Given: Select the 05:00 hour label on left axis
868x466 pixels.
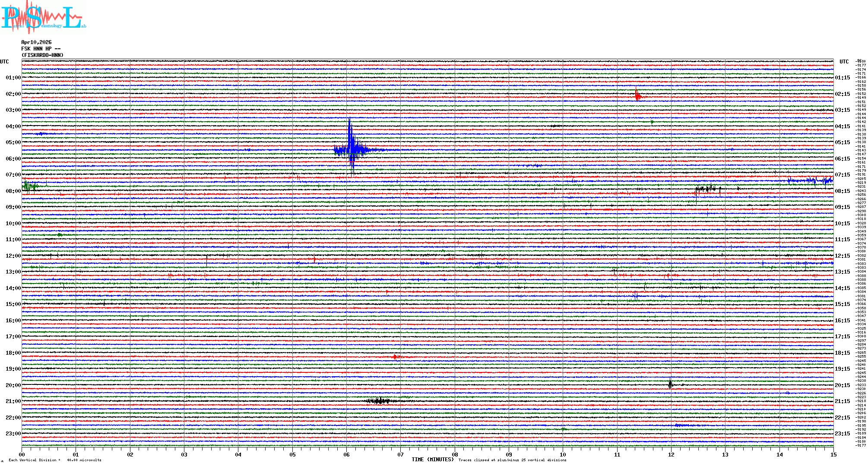Looking at the screenshot, I should pos(13,142).
